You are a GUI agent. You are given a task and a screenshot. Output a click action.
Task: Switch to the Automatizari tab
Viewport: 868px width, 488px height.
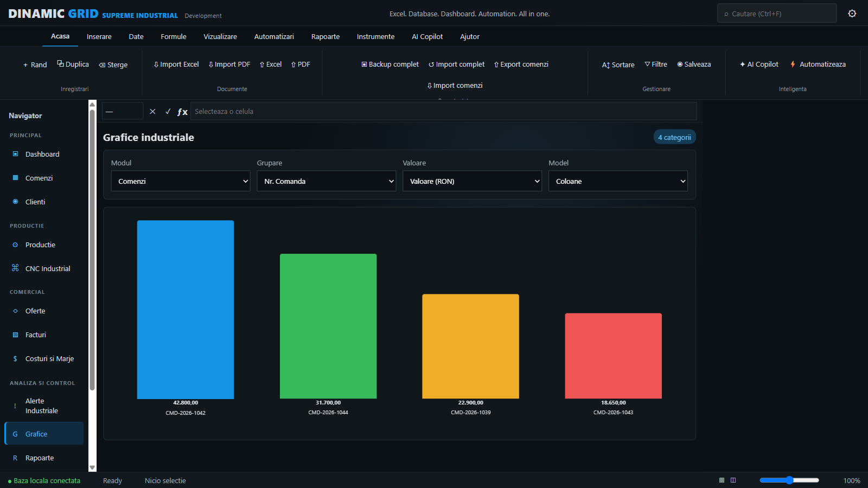(274, 36)
